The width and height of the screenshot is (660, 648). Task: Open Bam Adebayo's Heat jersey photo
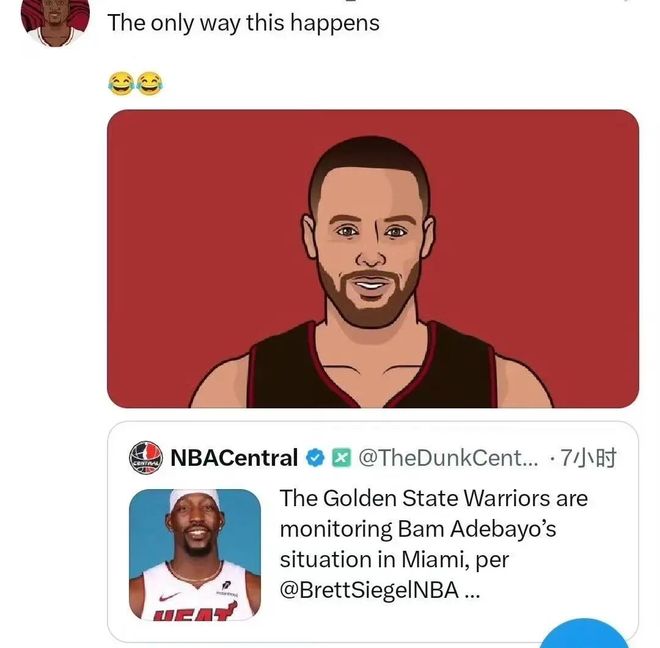tap(194, 554)
